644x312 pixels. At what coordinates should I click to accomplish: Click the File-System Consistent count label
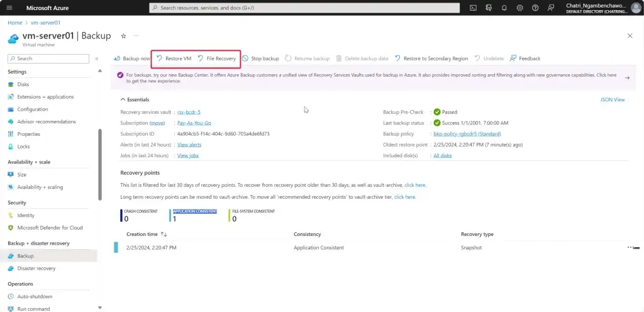tap(253, 211)
